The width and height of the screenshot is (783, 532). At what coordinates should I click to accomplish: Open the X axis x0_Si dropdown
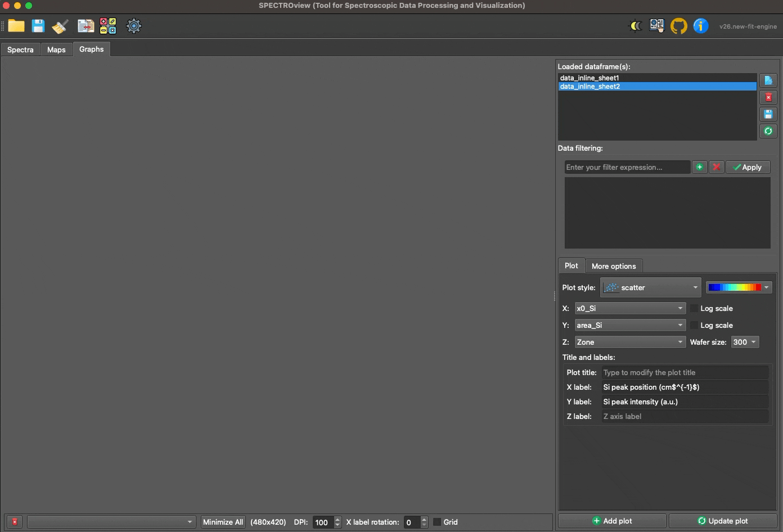pos(630,308)
